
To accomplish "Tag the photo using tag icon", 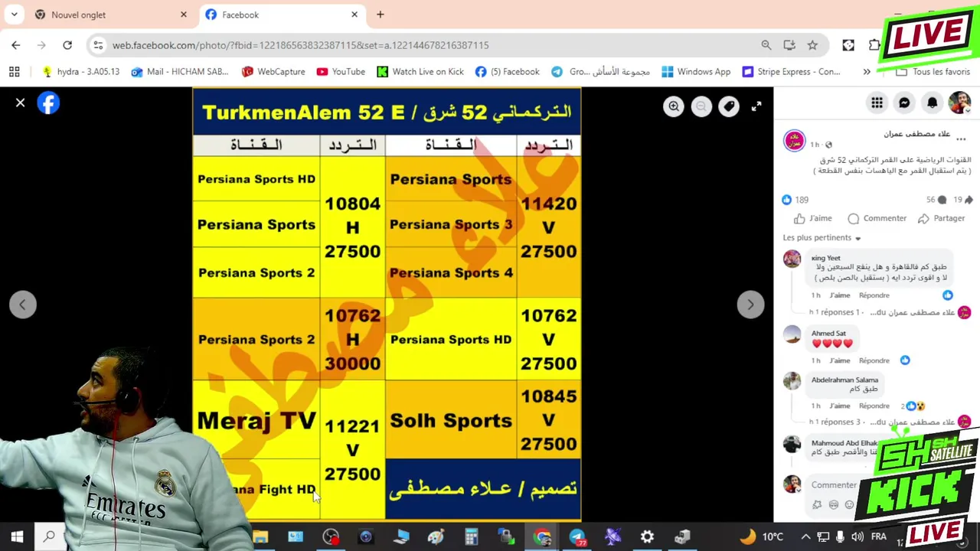I will click(729, 106).
